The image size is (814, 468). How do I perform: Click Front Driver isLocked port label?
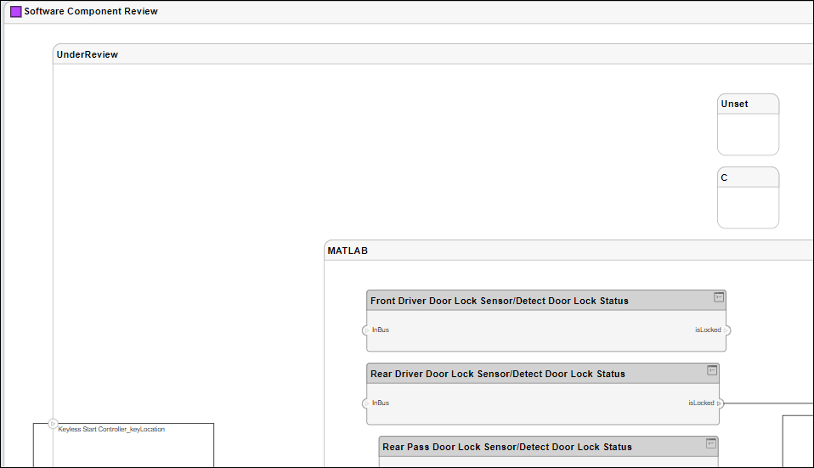point(708,330)
